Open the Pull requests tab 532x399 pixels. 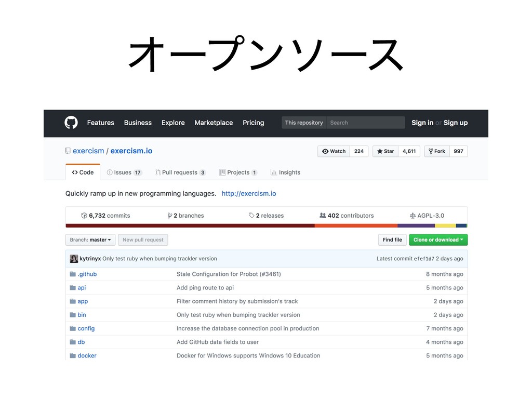pyautogui.click(x=180, y=172)
